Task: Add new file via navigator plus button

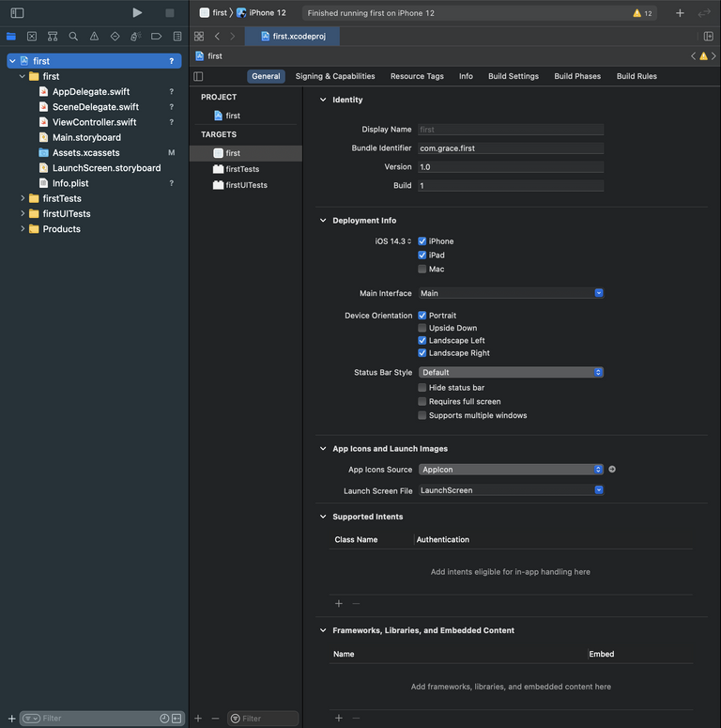Action: pyautogui.click(x=11, y=719)
